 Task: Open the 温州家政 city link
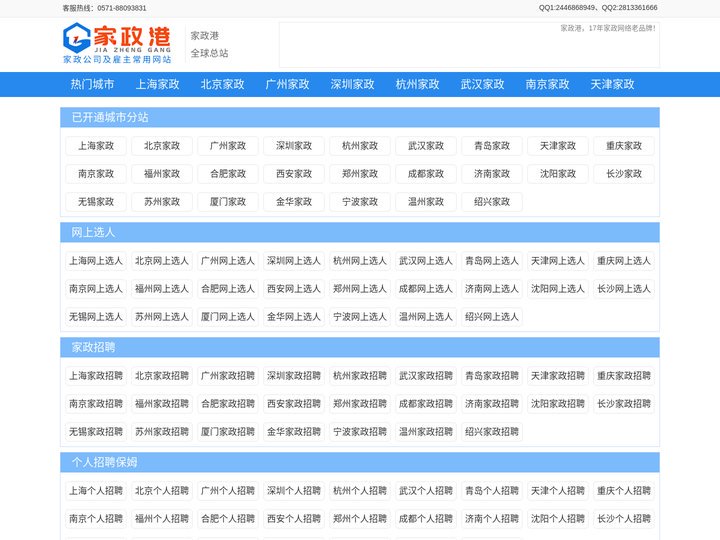click(x=426, y=202)
